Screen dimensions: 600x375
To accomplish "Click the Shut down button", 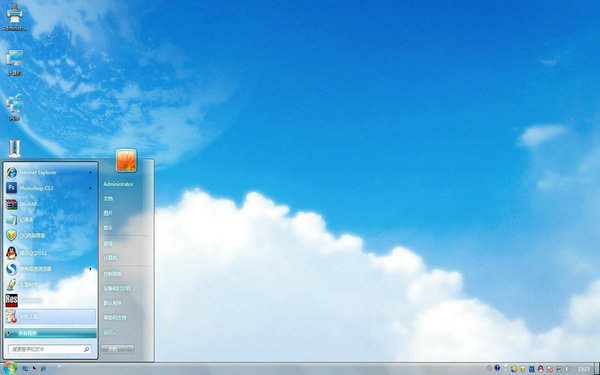I will [113, 349].
